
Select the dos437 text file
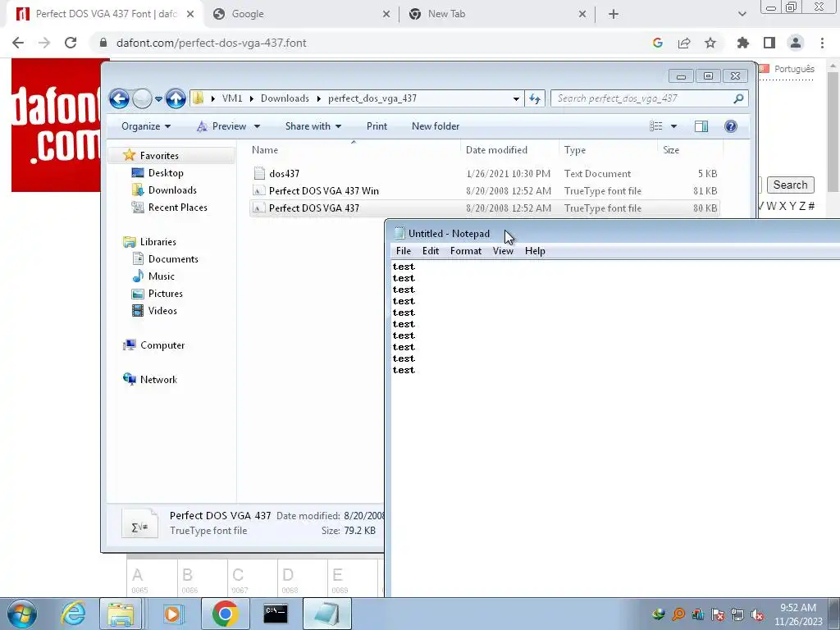485,174
